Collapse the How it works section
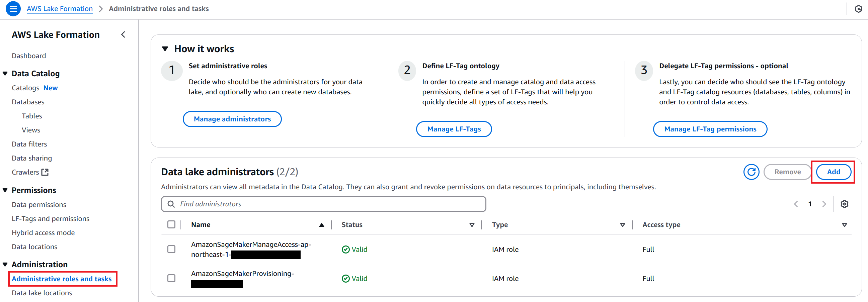868x302 pixels. tap(165, 49)
